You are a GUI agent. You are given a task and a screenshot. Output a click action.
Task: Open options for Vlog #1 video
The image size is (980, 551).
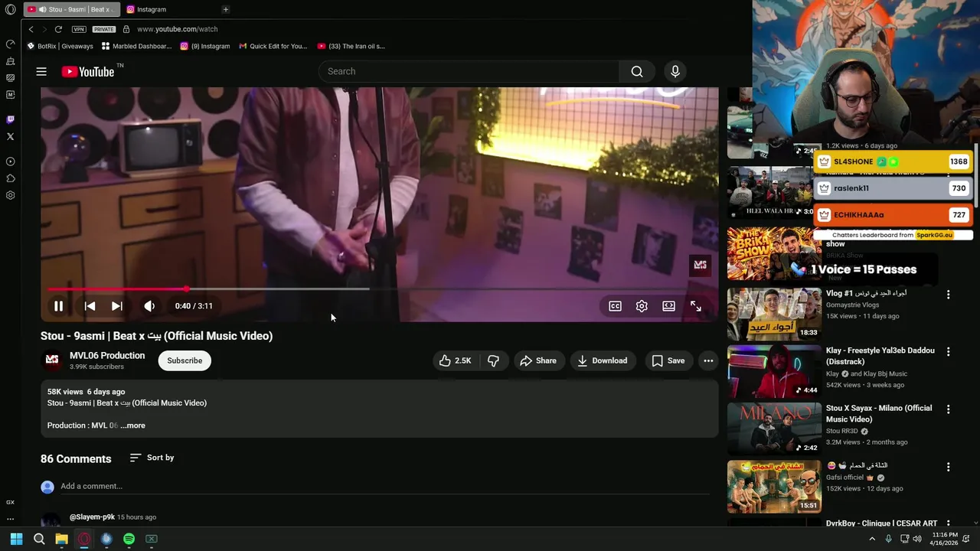pyautogui.click(x=948, y=295)
